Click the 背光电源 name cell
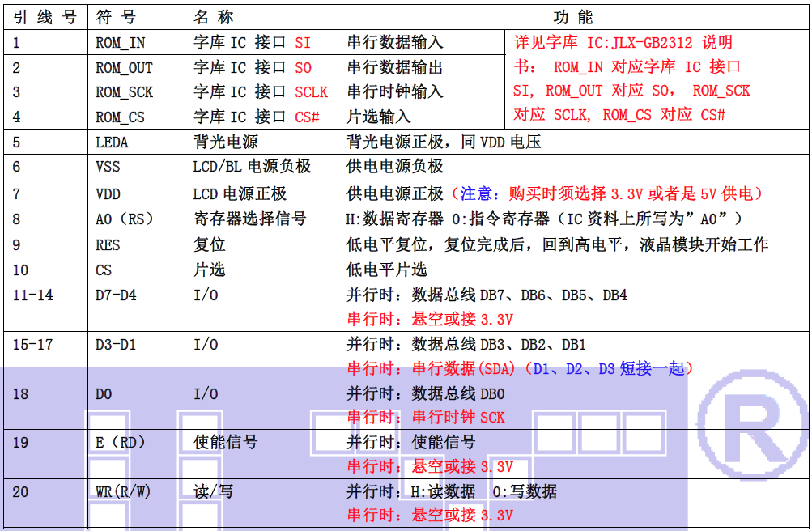This screenshot has width=812, height=531. (x=225, y=142)
